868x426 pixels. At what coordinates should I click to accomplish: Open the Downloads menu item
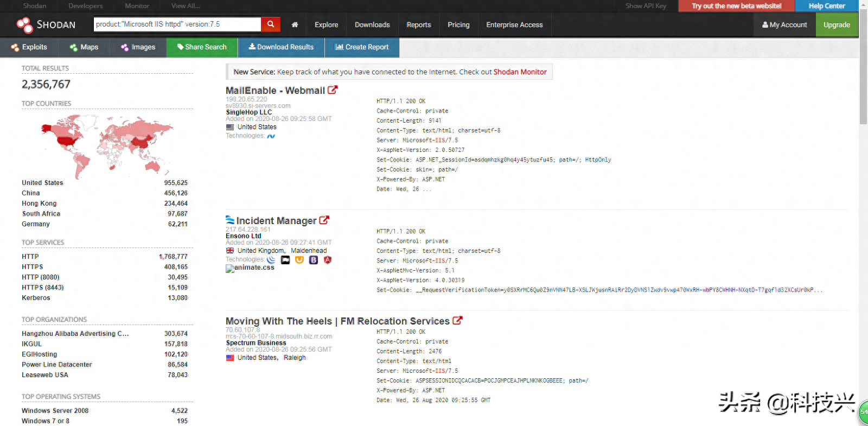(372, 25)
